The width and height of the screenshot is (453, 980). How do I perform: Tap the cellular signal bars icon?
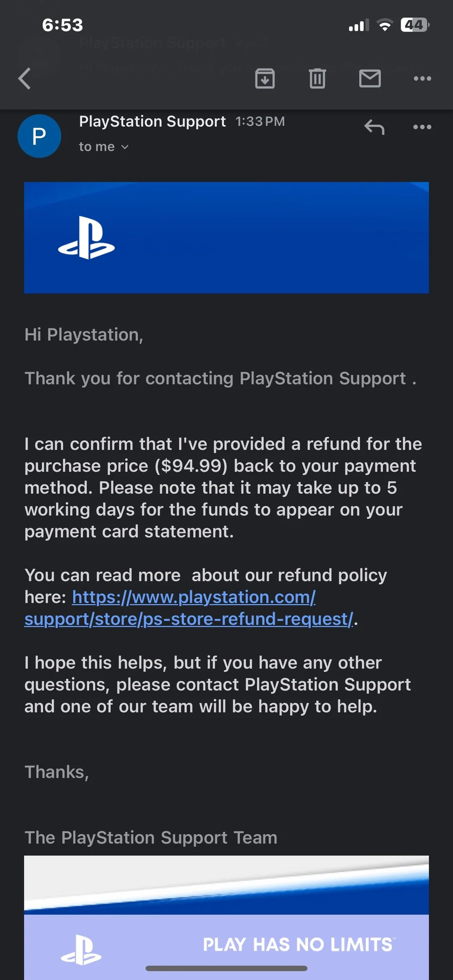tap(358, 25)
